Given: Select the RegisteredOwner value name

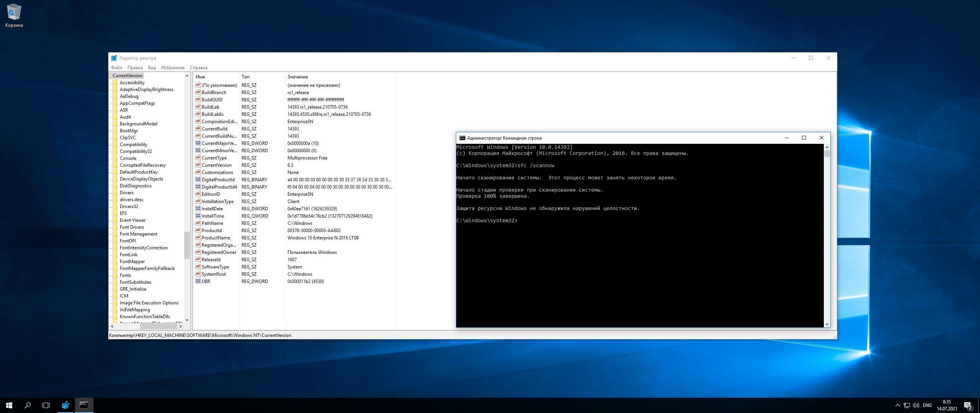Looking at the screenshot, I should [219, 252].
